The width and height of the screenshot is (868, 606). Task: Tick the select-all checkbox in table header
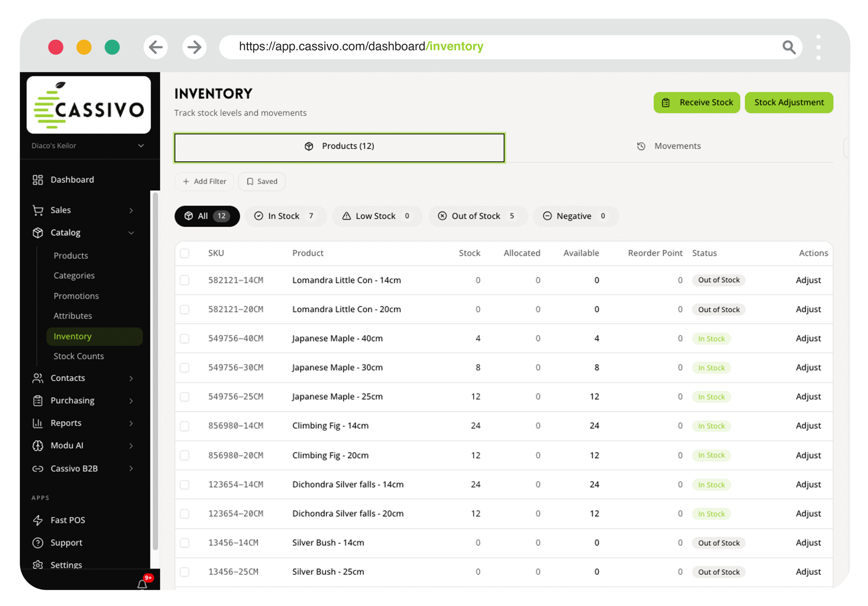click(x=184, y=253)
